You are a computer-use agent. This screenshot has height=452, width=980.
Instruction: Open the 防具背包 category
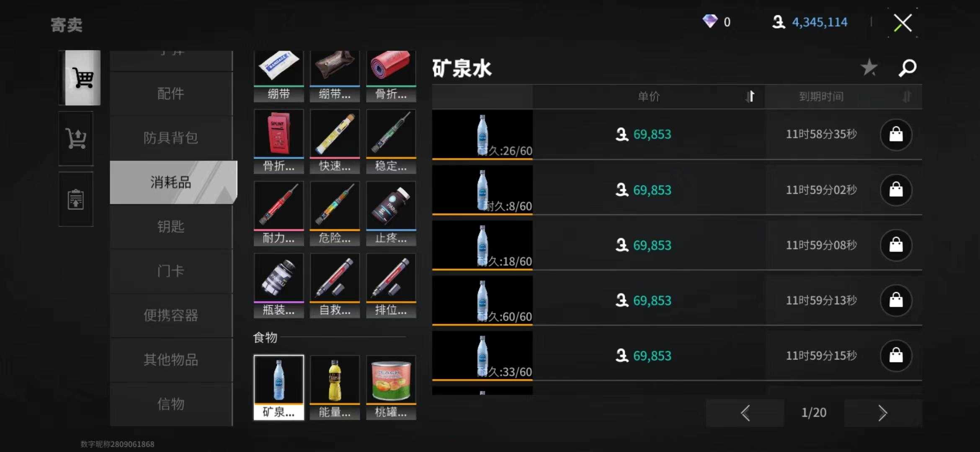(x=171, y=138)
